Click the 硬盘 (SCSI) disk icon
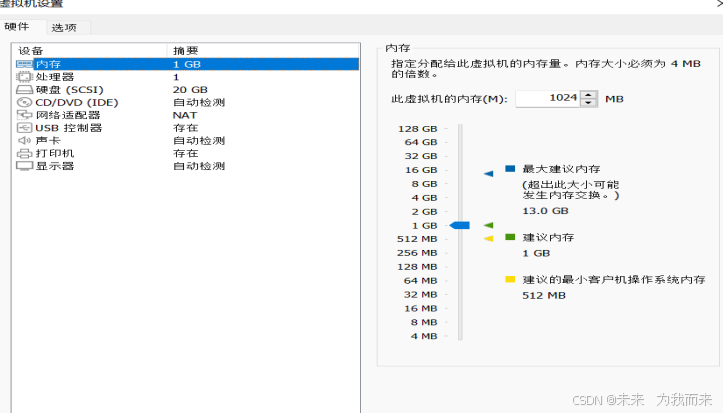 tap(24, 89)
